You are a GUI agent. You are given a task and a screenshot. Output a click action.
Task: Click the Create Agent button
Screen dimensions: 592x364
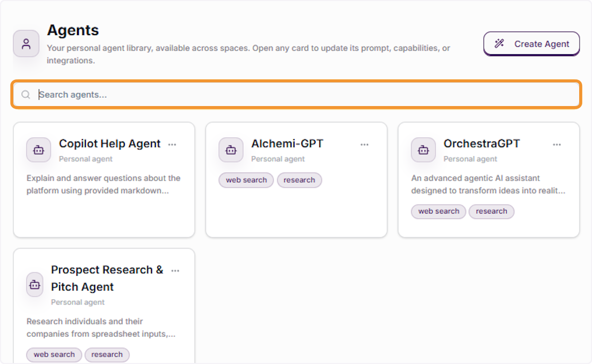click(x=531, y=44)
